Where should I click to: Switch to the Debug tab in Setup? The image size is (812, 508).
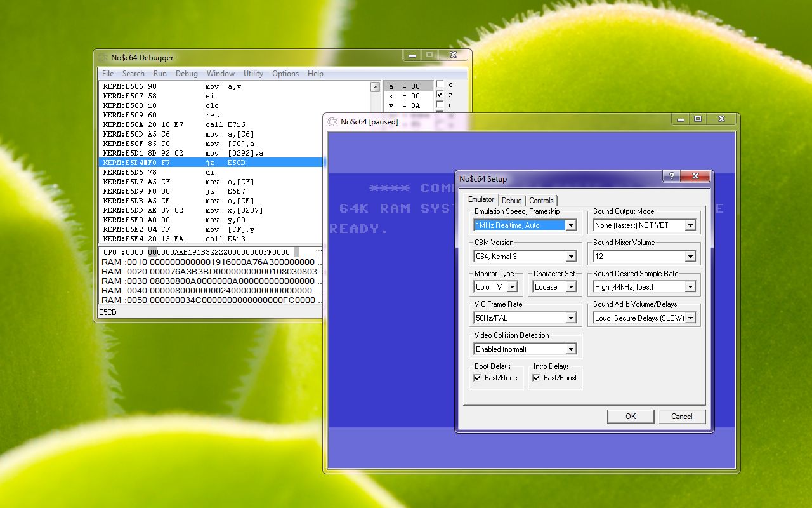tap(511, 201)
